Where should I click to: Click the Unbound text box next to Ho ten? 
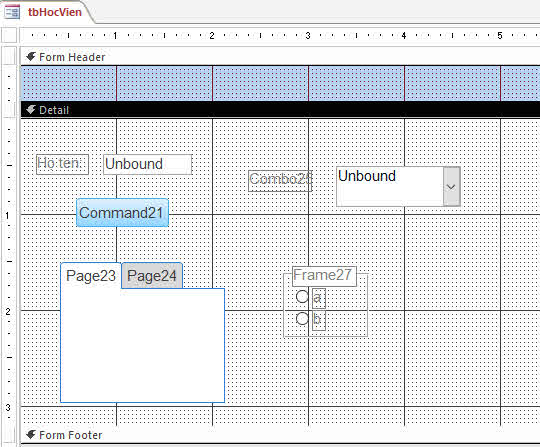(147, 164)
